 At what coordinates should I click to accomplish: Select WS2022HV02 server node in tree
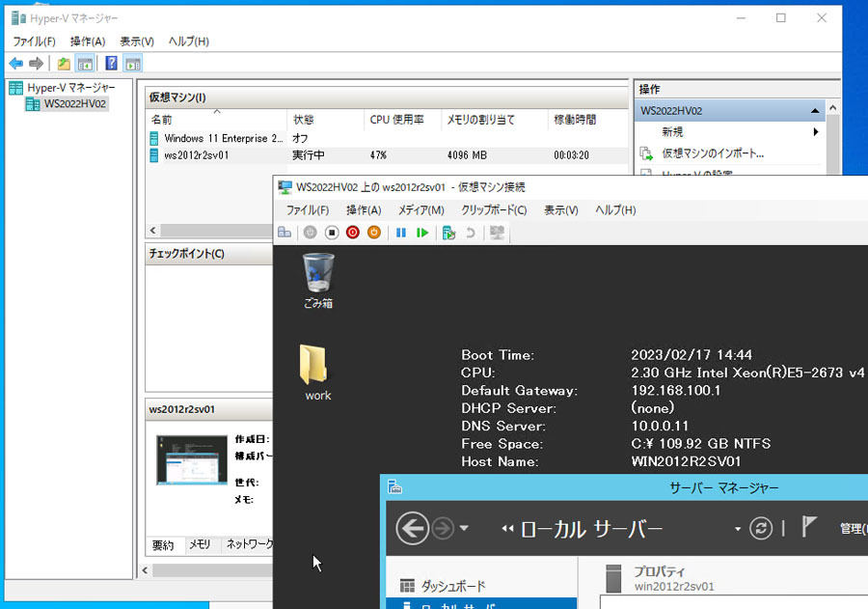tap(67, 103)
